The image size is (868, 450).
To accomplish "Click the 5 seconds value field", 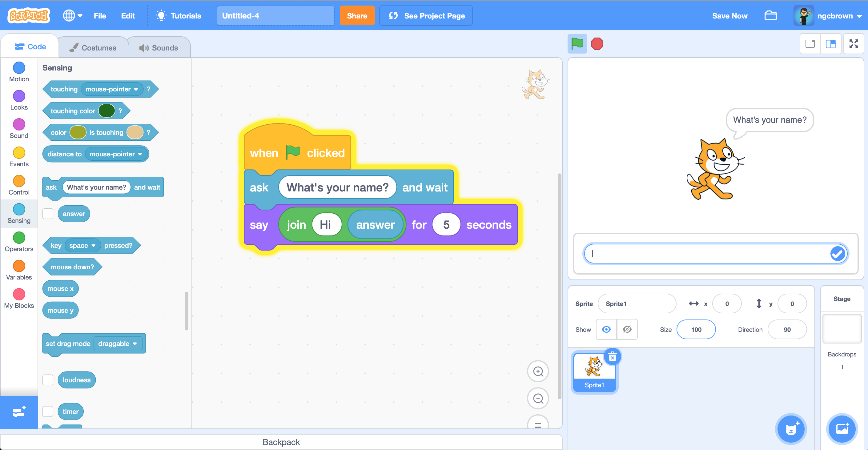I will coord(446,225).
